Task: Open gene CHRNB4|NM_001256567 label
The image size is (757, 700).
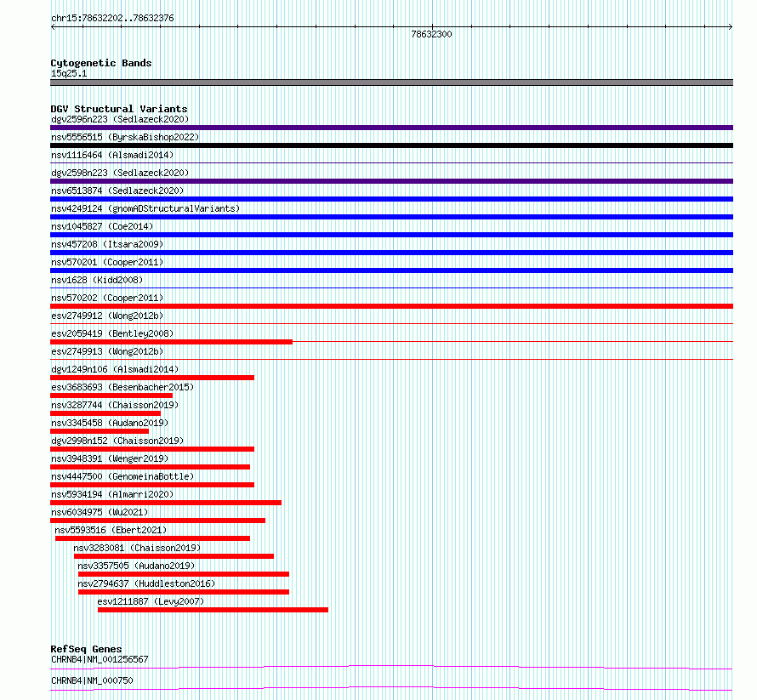Action: tap(100, 659)
